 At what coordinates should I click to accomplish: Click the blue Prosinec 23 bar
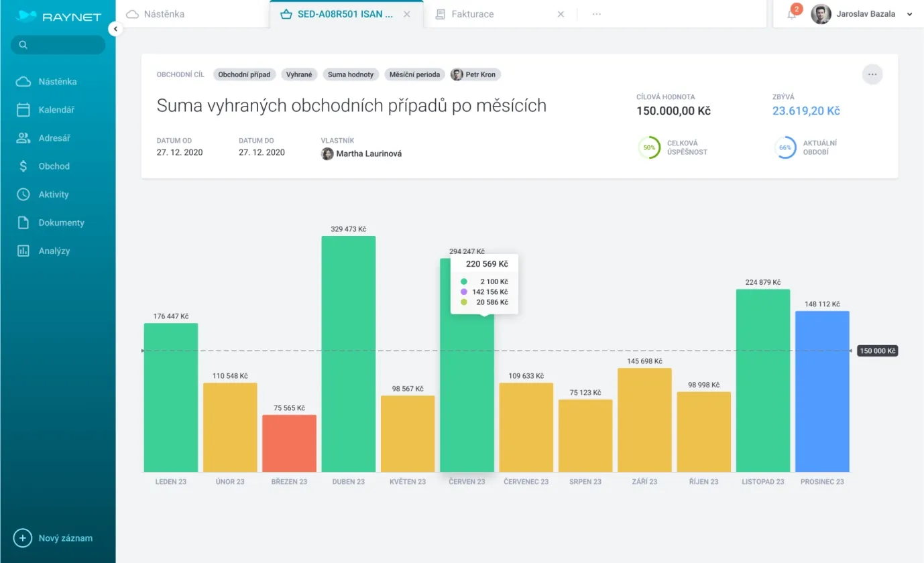(x=822, y=391)
